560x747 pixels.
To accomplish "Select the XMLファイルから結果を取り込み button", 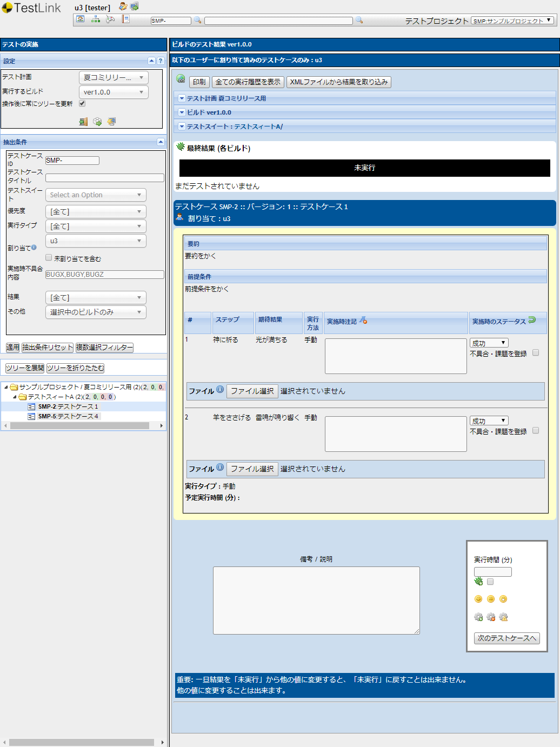I will point(339,82).
